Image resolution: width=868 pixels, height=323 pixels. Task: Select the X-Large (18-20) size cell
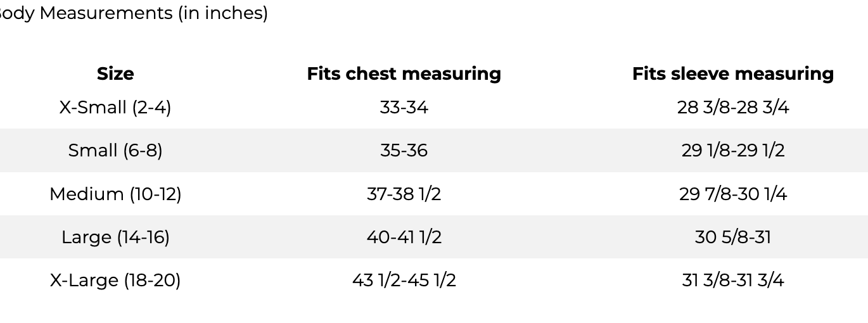(115, 280)
